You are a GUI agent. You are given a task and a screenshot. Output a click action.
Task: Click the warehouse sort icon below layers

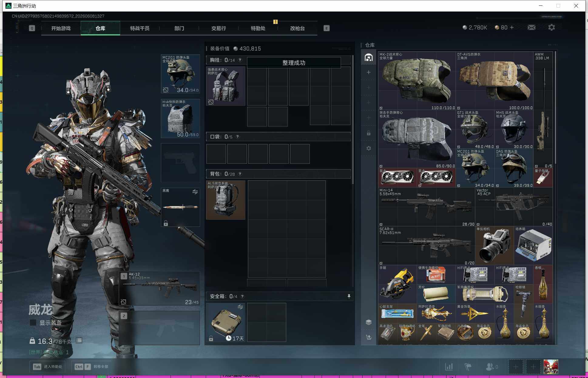pos(369,337)
